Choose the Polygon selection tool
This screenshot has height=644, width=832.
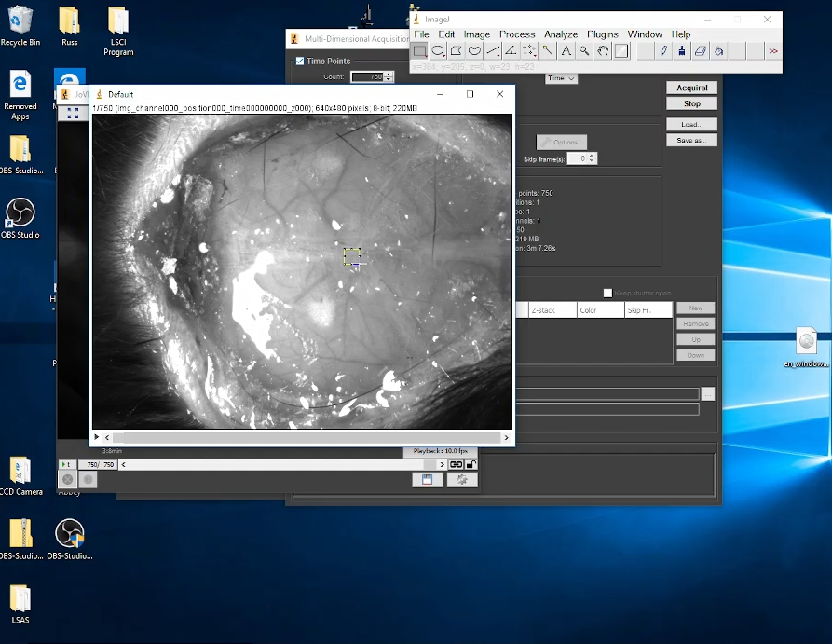coord(457,51)
